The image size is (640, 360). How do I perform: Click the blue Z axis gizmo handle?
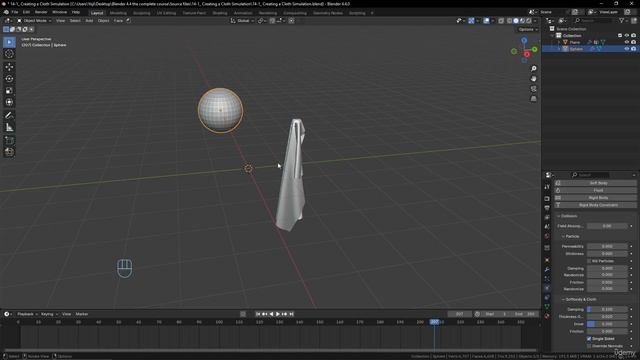click(524, 40)
